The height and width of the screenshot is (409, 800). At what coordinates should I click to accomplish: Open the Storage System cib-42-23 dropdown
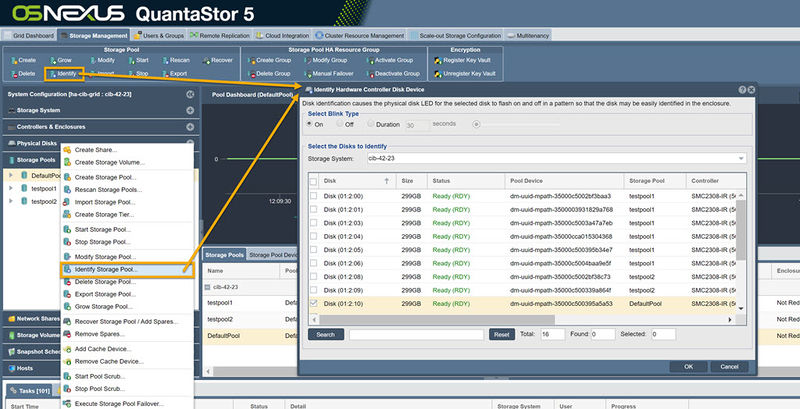tap(741, 159)
